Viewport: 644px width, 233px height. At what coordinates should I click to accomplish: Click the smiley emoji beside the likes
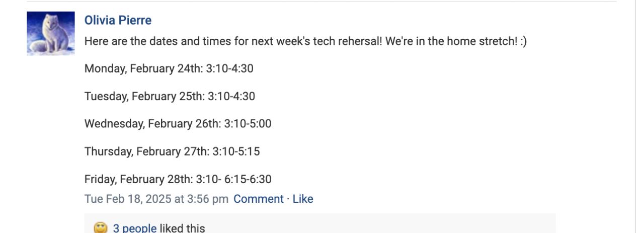(x=101, y=228)
